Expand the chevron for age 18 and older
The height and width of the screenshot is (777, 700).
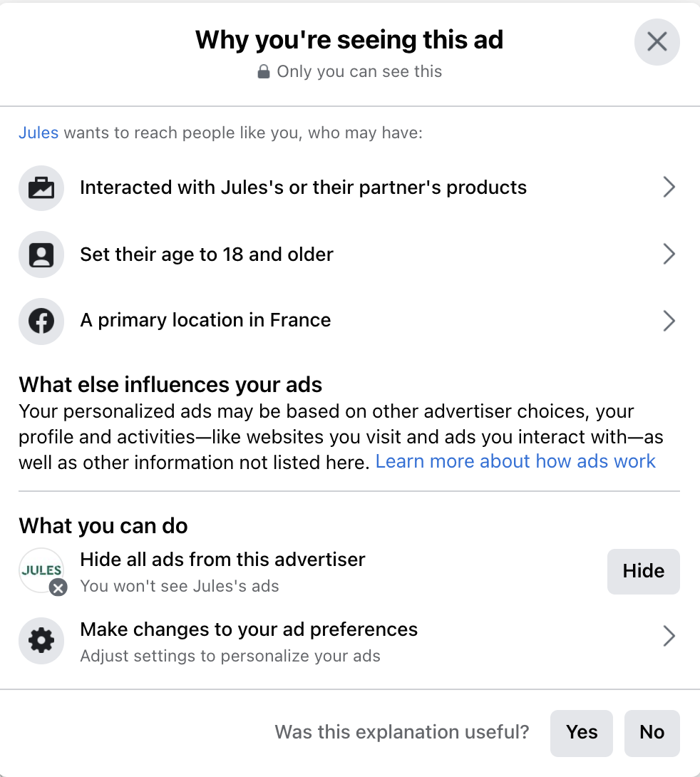669,254
